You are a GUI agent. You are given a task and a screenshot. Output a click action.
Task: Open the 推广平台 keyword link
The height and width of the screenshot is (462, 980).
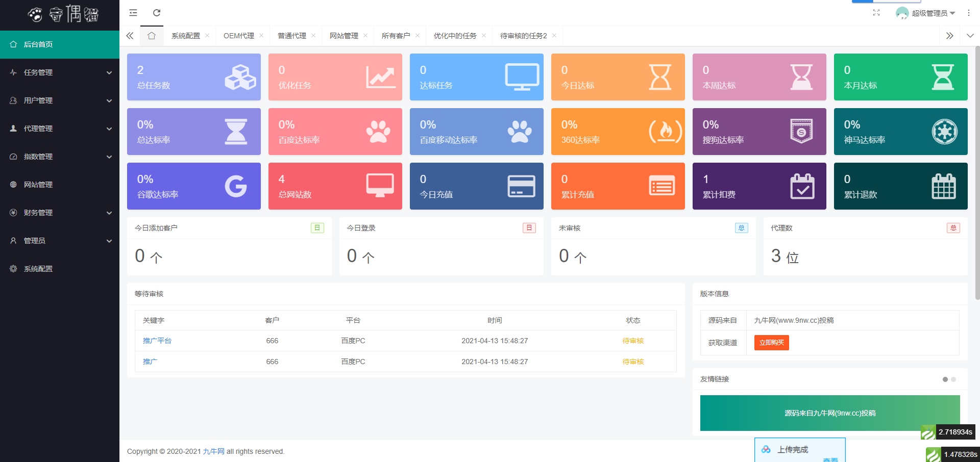[x=157, y=341]
